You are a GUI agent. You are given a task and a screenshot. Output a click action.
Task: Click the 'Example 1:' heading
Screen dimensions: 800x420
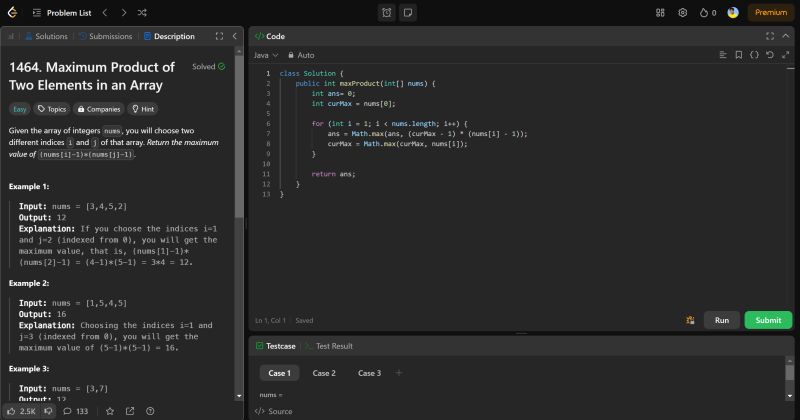tap(29, 187)
